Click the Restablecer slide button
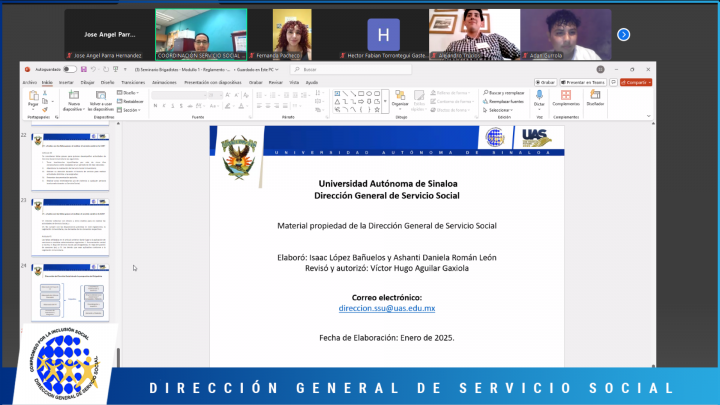 click(130, 101)
